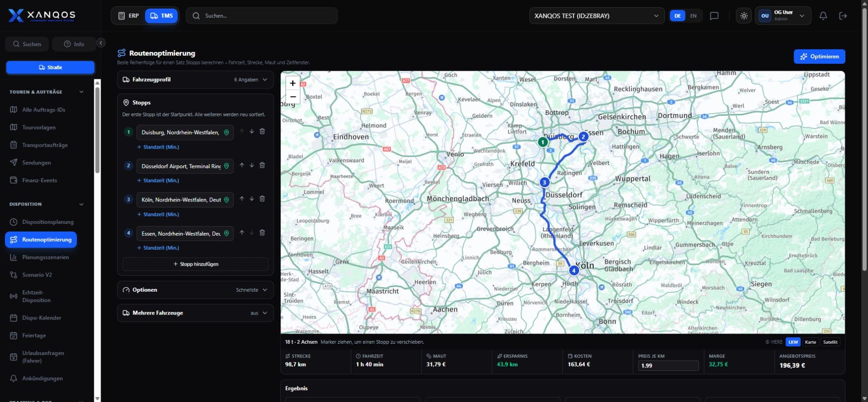Open Echtzeit-Disposition
This screenshot has height=402, width=868.
[x=36, y=296]
